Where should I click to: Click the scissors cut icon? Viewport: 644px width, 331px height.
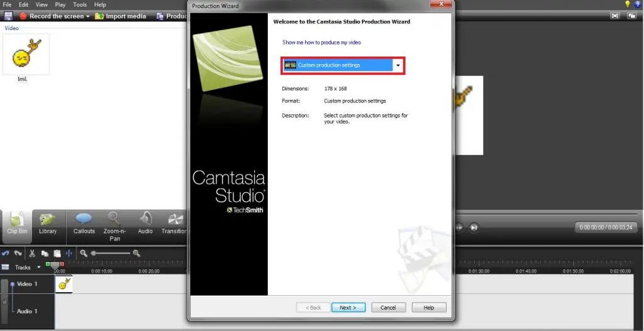(x=32, y=254)
